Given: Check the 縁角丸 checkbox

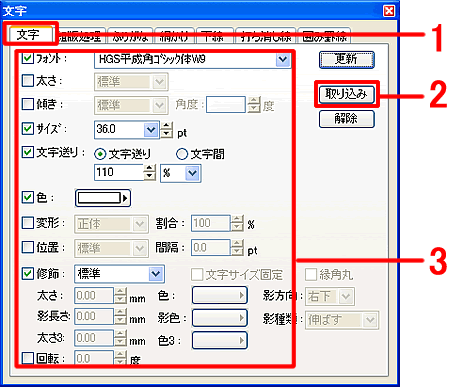Looking at the screenshot, I should pos(311,275).
